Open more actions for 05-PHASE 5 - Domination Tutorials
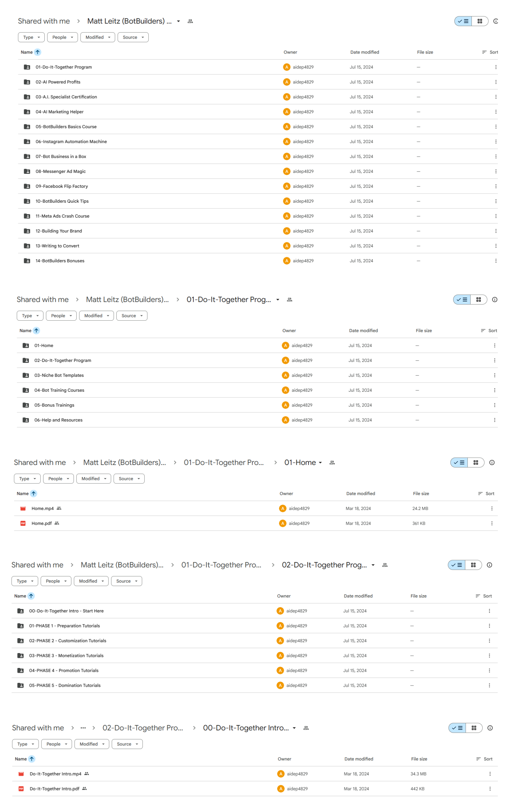The height and width of the screenshot is (812, 514). point(489,685)
